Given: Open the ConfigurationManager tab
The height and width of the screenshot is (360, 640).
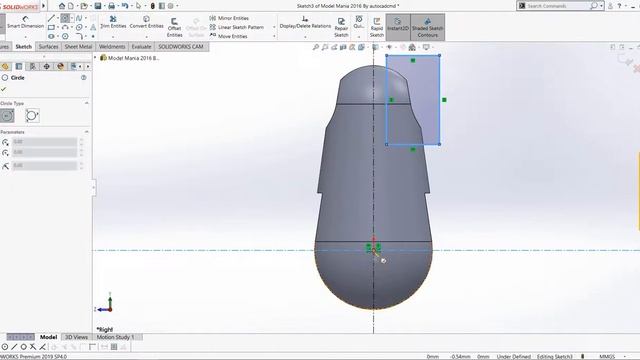Looking at the screenshot, I should tap(33, 66).
